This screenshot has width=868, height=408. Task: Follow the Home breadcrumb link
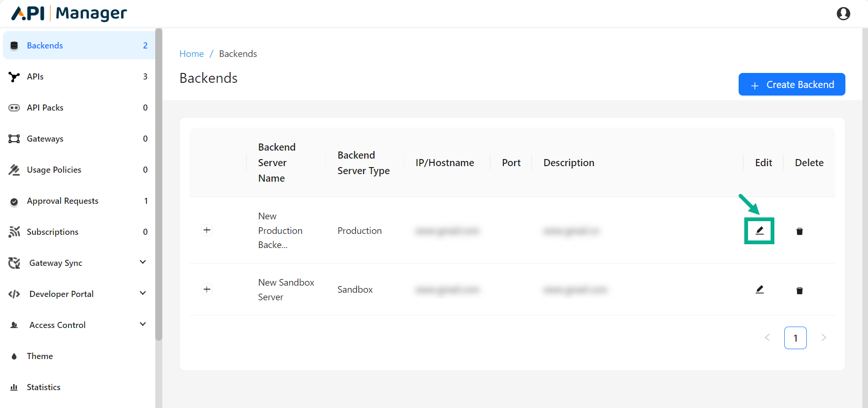(191, 54)
